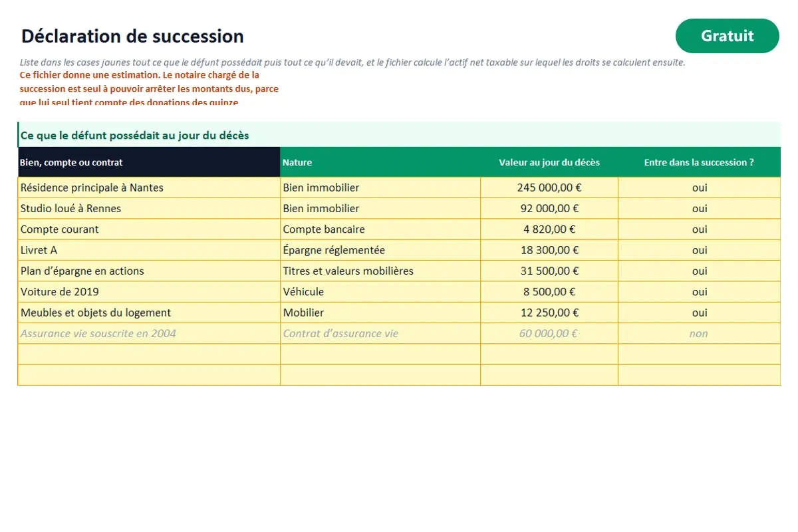Select the 'Épargne réglementée' cell
Screen dimensions: 798x532
[380, 250]
